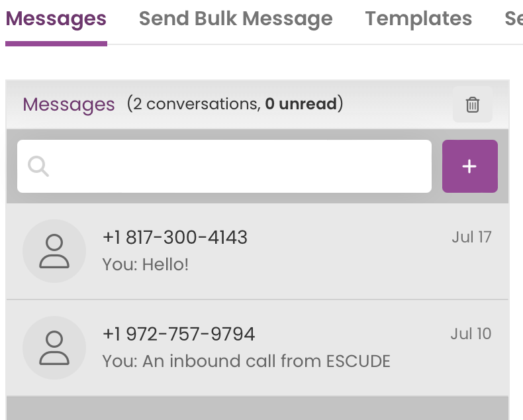Click the Jul 17 conversation date

(x=471, y=237)
